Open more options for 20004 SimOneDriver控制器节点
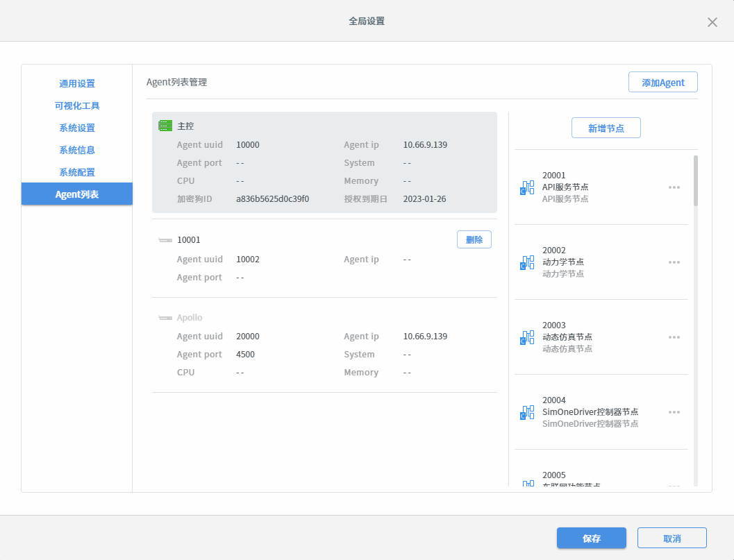This screenshot has height=560, width=734. pos(674,412)
